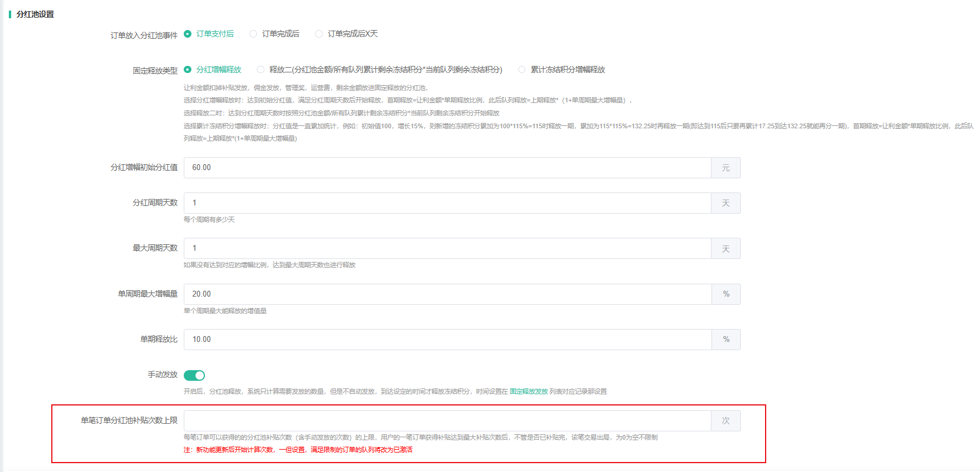The height and width of the screenshot is (472, 980).
Task: Click the 单周期最大增幅量 input showing 20.00
Action: (448, 294)
